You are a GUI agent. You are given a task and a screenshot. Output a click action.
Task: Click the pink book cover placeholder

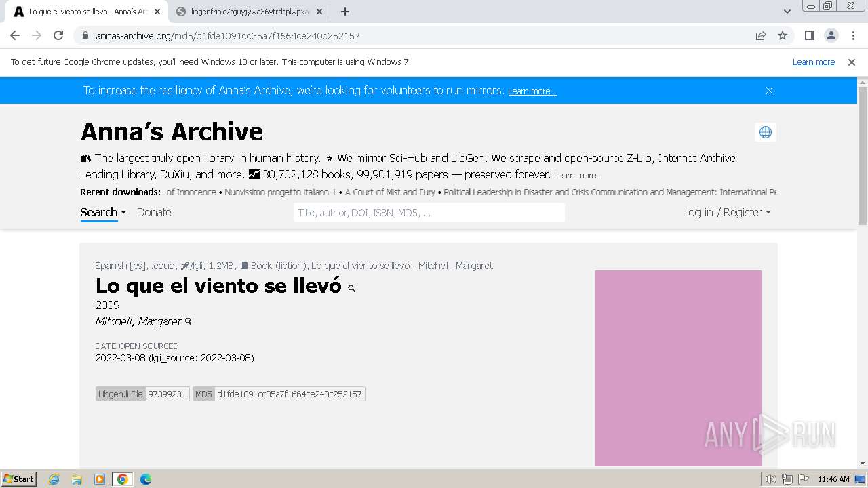pyautogui.click(x=678, y=368)
